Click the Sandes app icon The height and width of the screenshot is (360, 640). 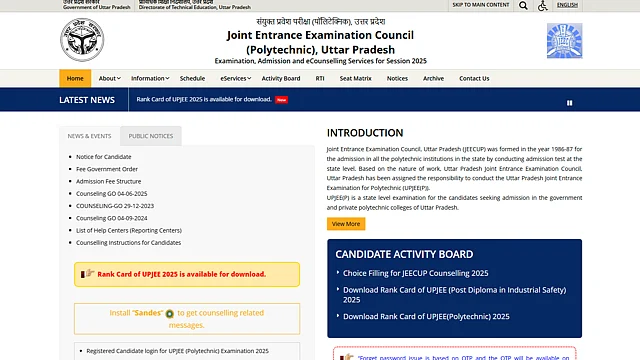click(169, 313)
